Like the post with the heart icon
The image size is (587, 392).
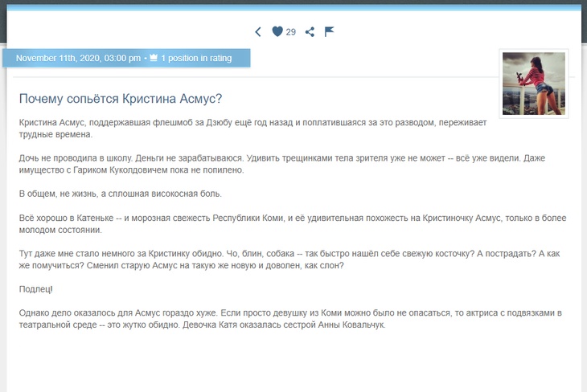pyautogui.click(x=277, y=32)
